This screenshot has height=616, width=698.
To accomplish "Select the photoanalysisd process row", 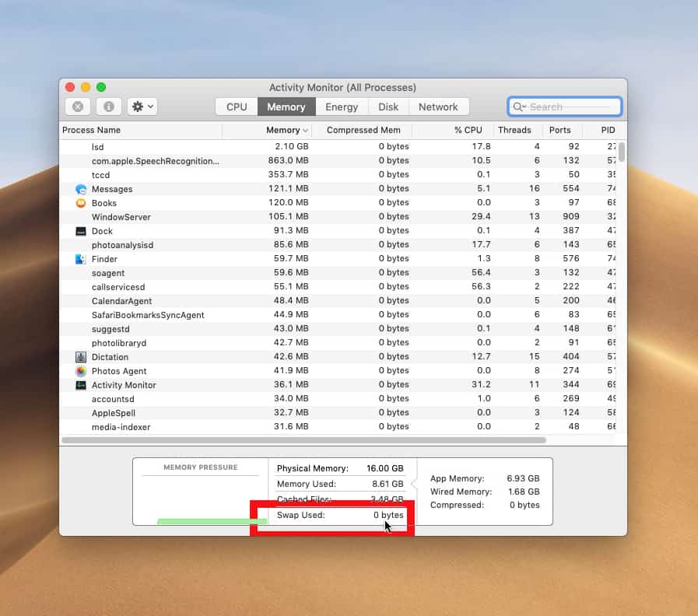I will click(338, 245).
